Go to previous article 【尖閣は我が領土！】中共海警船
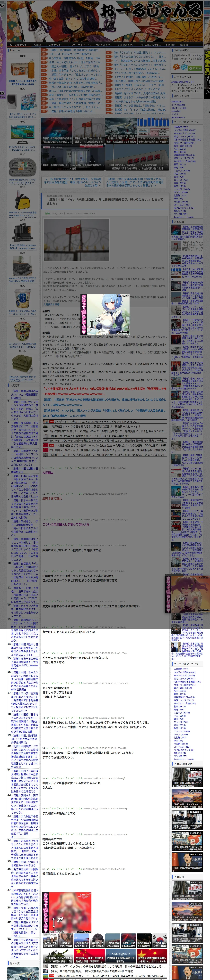Viewport: 210px width, 980px height. point(72,182)
